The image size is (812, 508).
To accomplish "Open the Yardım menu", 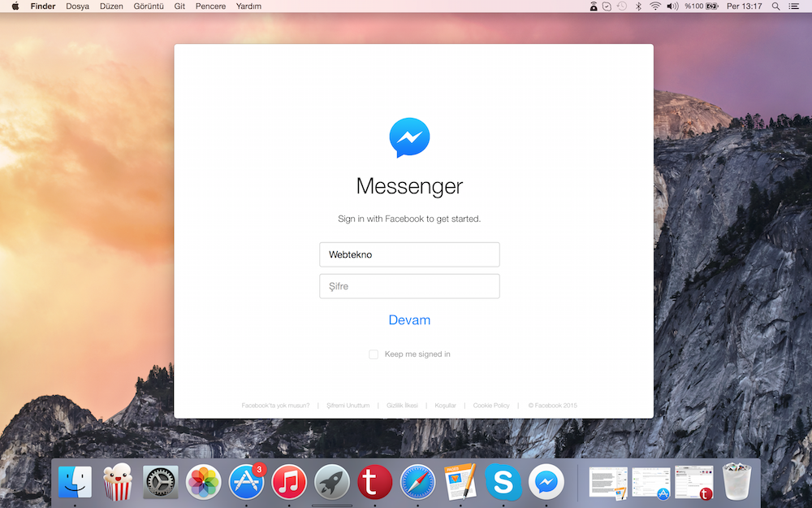I will tap(248, 7).
